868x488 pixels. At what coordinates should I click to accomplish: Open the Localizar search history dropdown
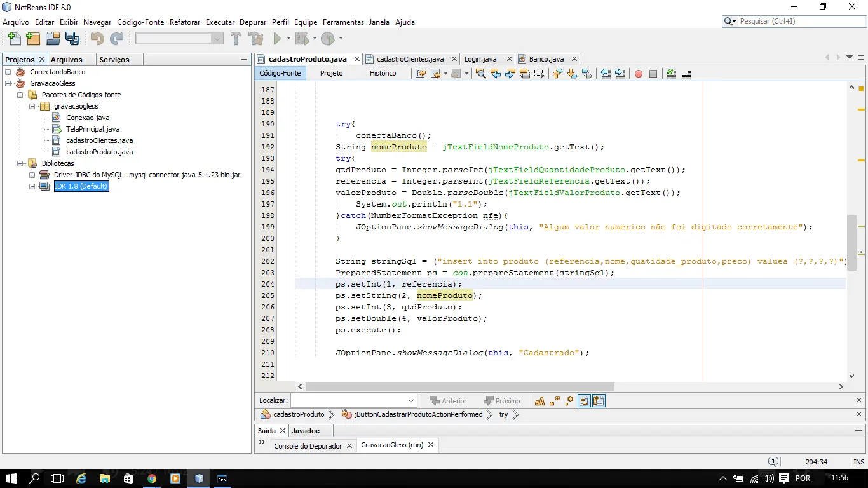coord(410,401)
